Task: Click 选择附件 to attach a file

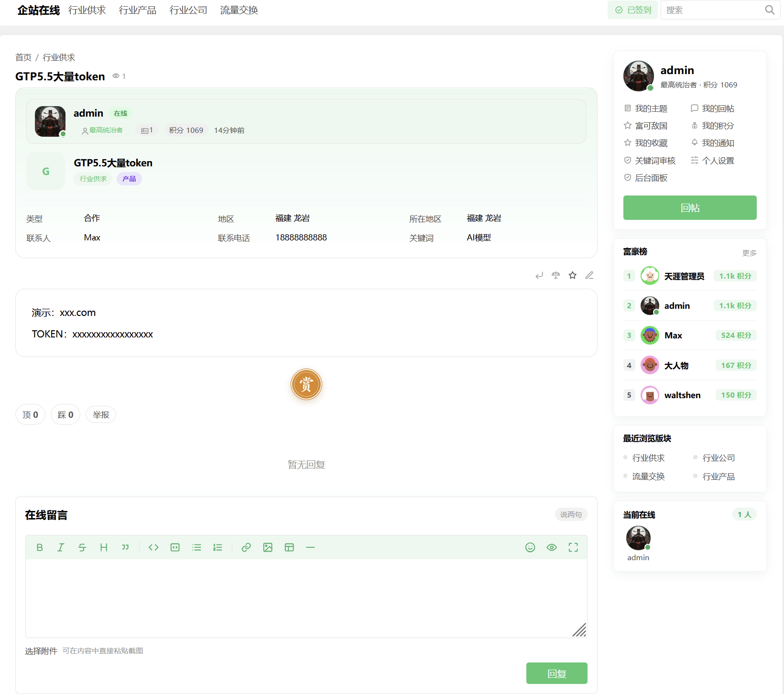Action: coord(41,651)
